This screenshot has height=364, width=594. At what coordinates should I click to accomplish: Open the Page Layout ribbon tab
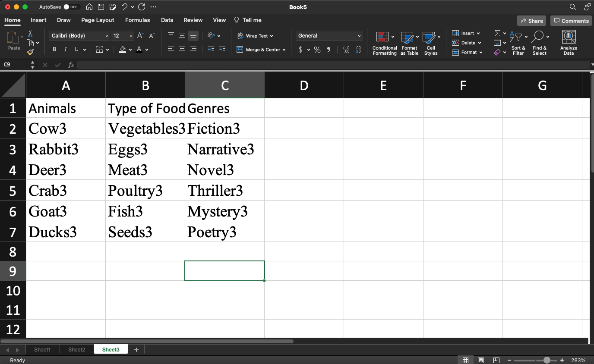click(98, 20)
